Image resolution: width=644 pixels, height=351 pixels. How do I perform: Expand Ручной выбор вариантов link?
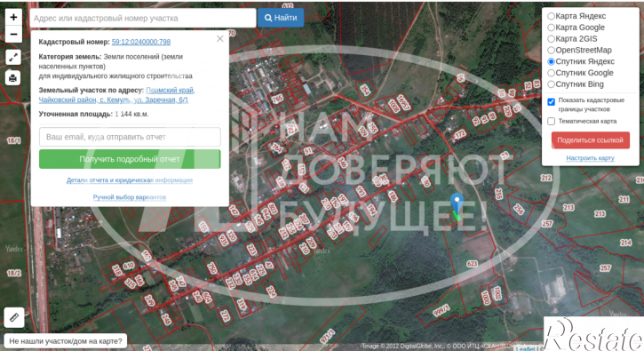click(x=130, y=197)
